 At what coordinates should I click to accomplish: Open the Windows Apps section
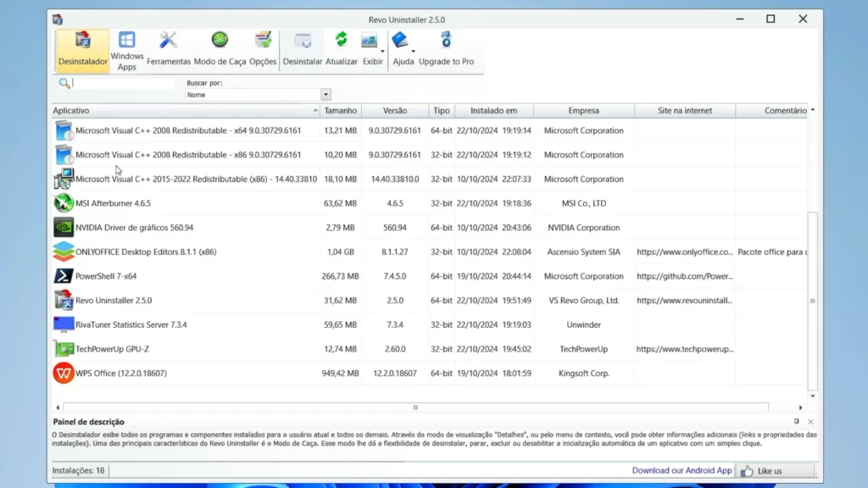click(126, 50)
